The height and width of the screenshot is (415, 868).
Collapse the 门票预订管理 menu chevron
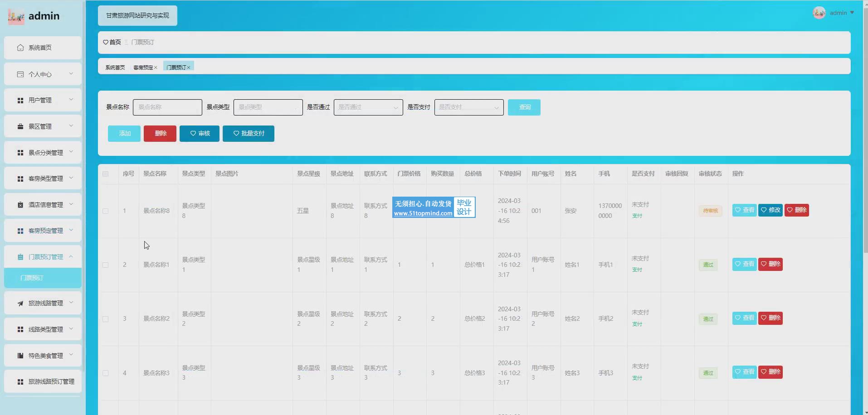pyautogui.click(x=71, y=256)
